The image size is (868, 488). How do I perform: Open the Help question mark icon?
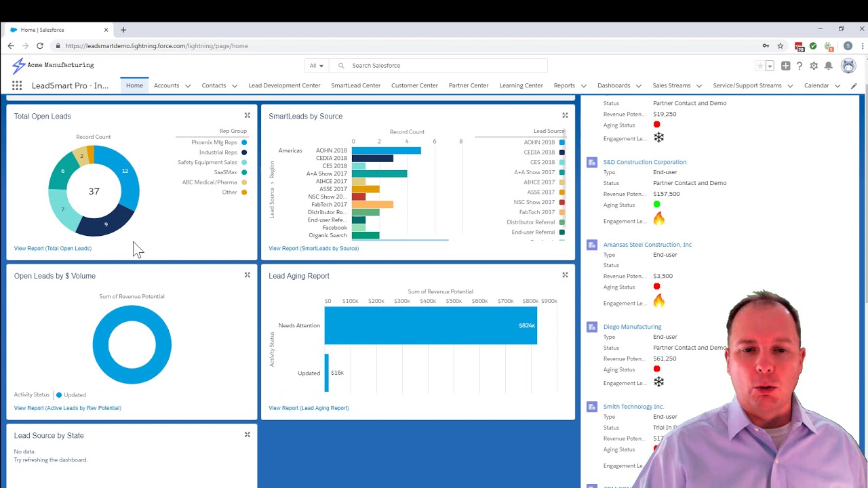[x=800, y=66]
